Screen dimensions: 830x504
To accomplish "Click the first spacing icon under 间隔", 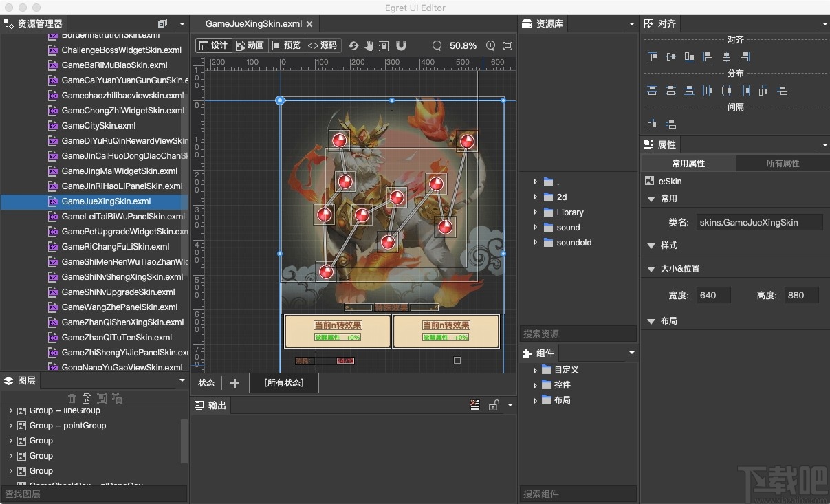I will (x=651, y=124).
